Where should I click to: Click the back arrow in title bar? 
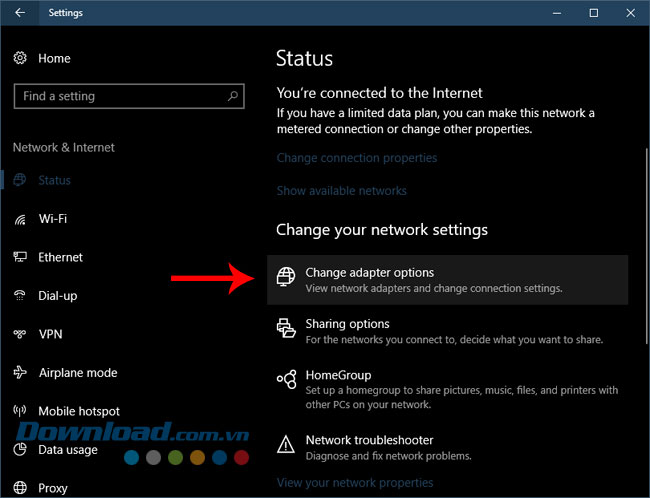[19, 13]
